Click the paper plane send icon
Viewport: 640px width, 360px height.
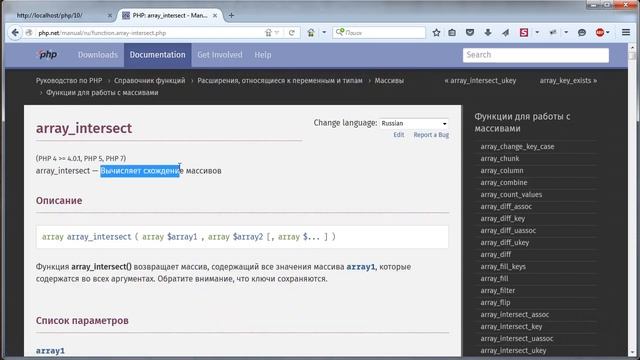tap(505, 33)
